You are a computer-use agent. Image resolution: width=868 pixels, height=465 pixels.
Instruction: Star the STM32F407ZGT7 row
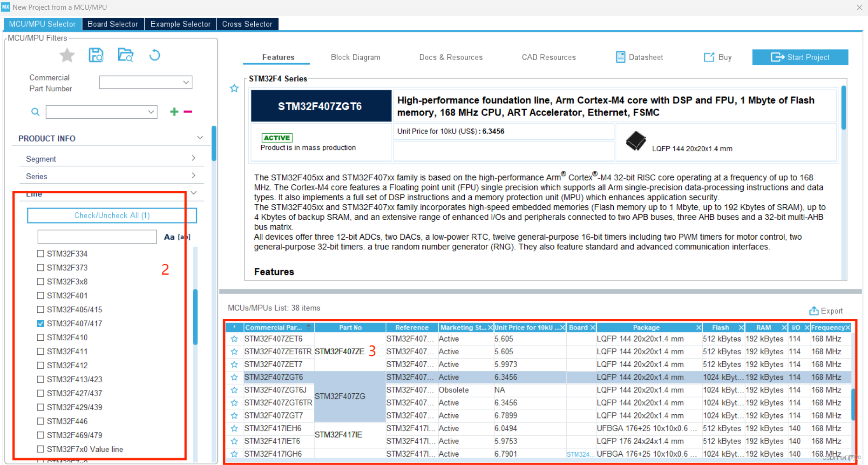click(x=234, y=416)
